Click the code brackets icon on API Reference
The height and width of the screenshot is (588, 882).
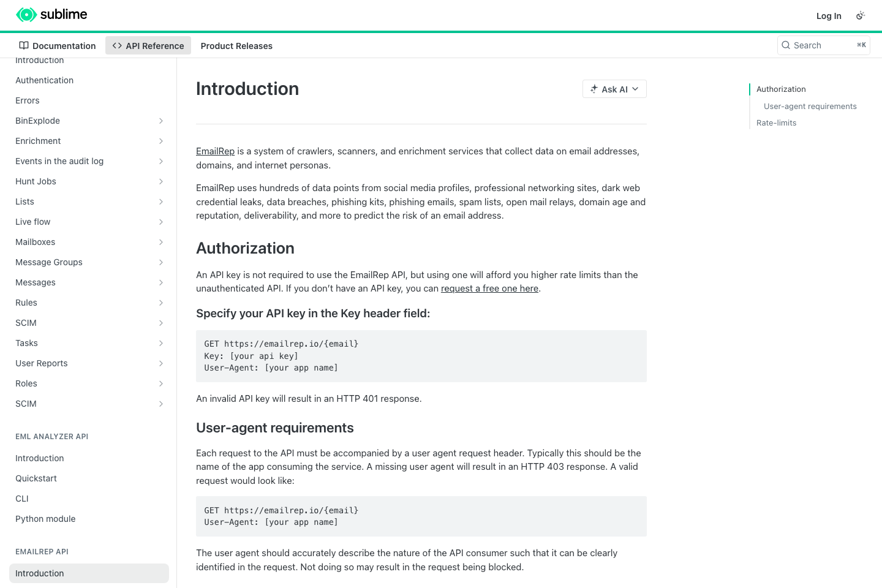coord(116,45)
